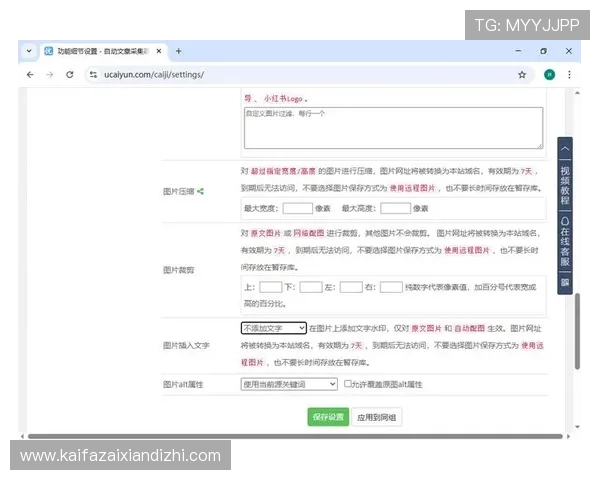The height and width of the screenshot is (480, 600).
Task: Open 视频教程 in the side panel
Action: pyautogui.click(x=565, y=185)
